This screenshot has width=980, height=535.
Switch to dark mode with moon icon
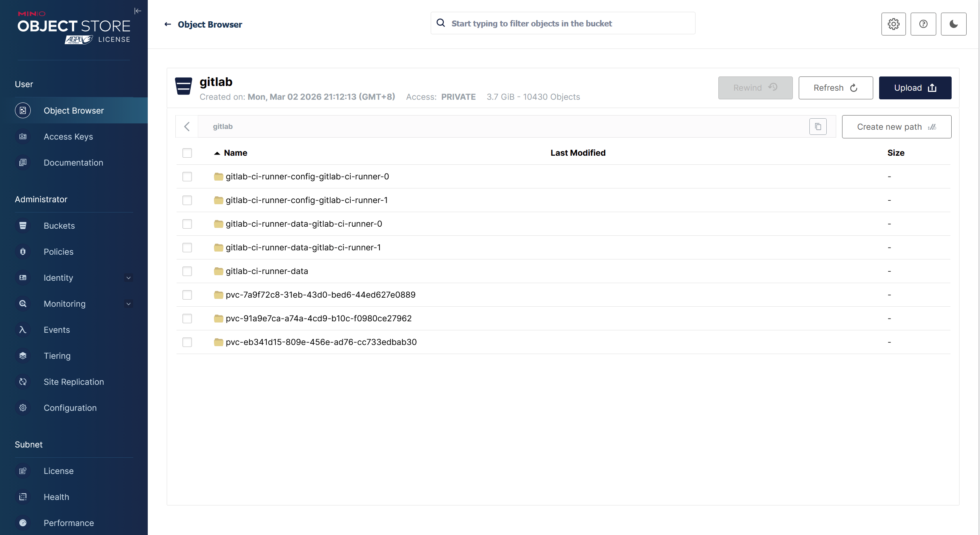(x=954, y=24)
